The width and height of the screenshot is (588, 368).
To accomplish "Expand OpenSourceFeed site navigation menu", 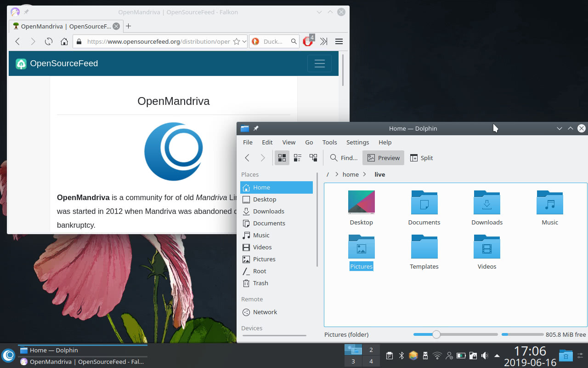I will [x=319, y=63].
